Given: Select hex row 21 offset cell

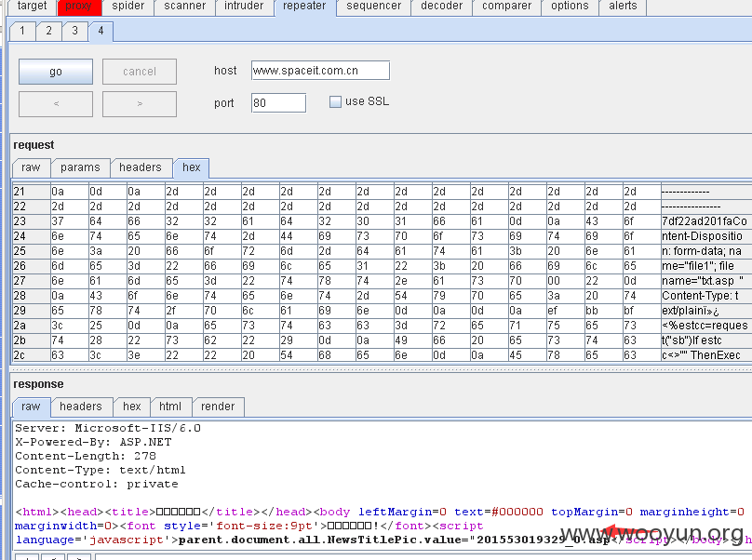Looking at the screenshot, I should coord(32,192).
